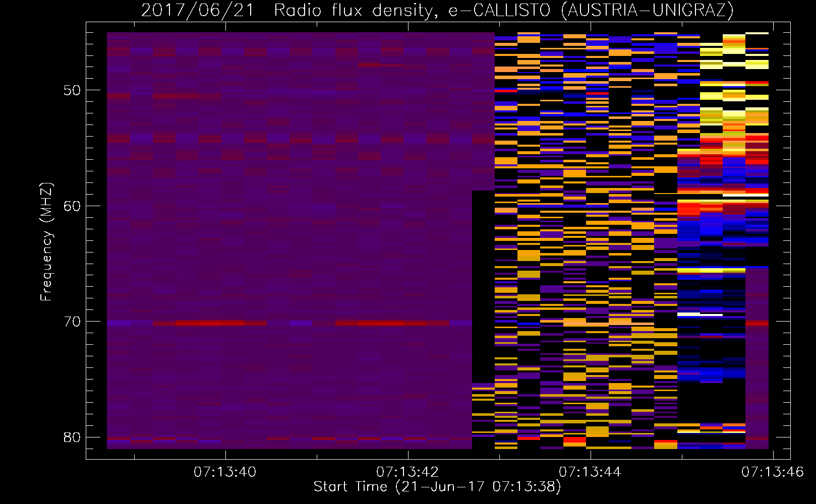Click the 'Start Time (21-Jun-17 07:13:38)' x-axis label

click(x=437, y=487)
